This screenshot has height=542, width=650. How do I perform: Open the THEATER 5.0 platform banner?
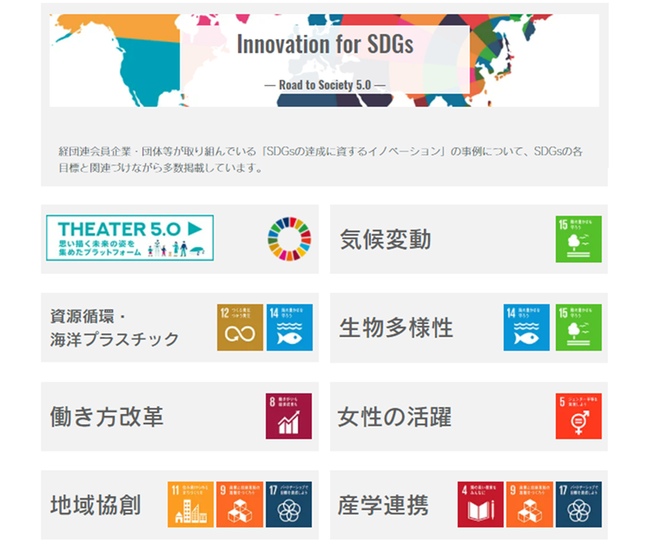pyautogui.click(x=130, y=239)
